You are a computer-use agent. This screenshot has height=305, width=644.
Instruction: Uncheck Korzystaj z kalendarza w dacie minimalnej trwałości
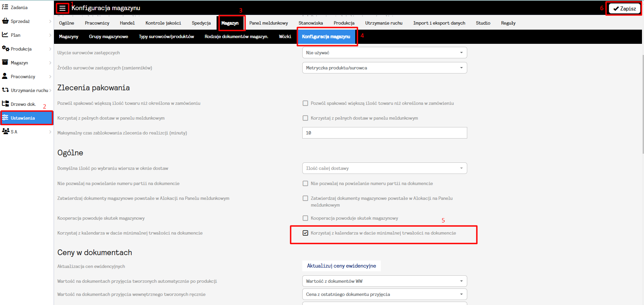pyautogui.click(x=305, y=233)
